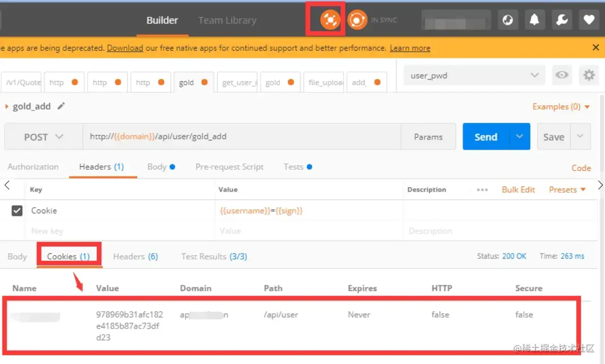Click the 263 ms time value
The image size is (605, 364).
(572, 256)
